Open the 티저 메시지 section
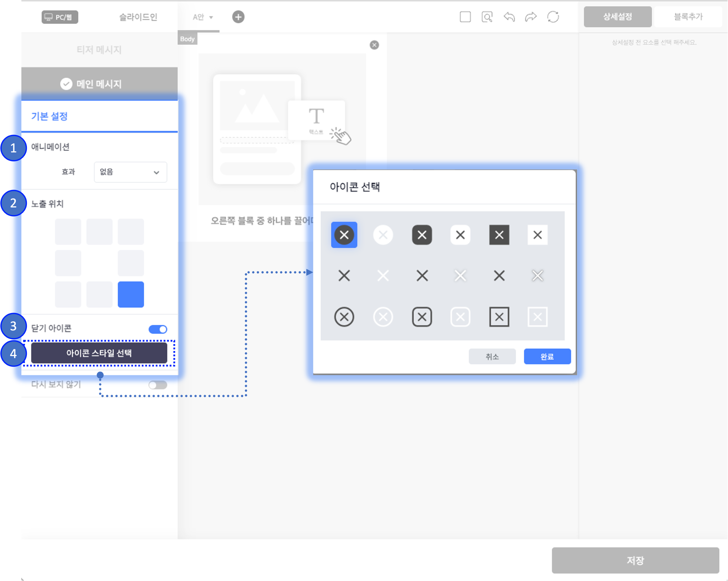This screenshot has height=581, width=728. pos(99,50)
